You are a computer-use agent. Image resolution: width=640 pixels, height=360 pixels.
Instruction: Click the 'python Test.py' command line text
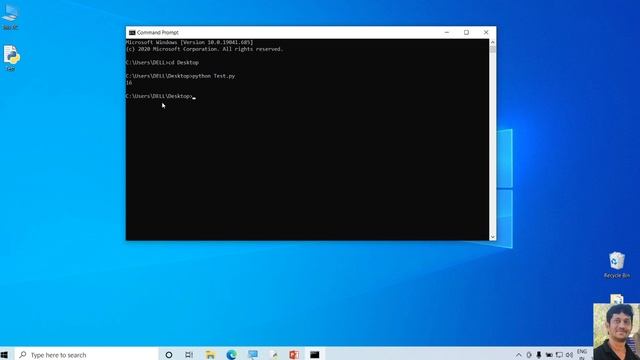213,76
